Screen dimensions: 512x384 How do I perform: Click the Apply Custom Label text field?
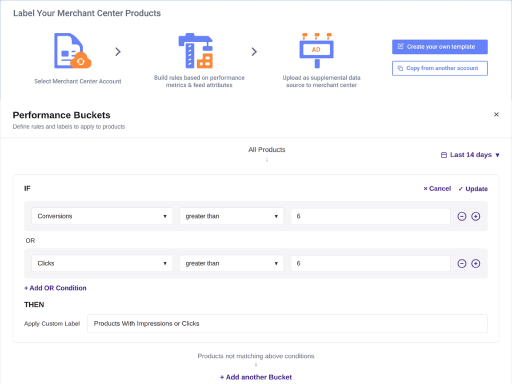(287, 324)
